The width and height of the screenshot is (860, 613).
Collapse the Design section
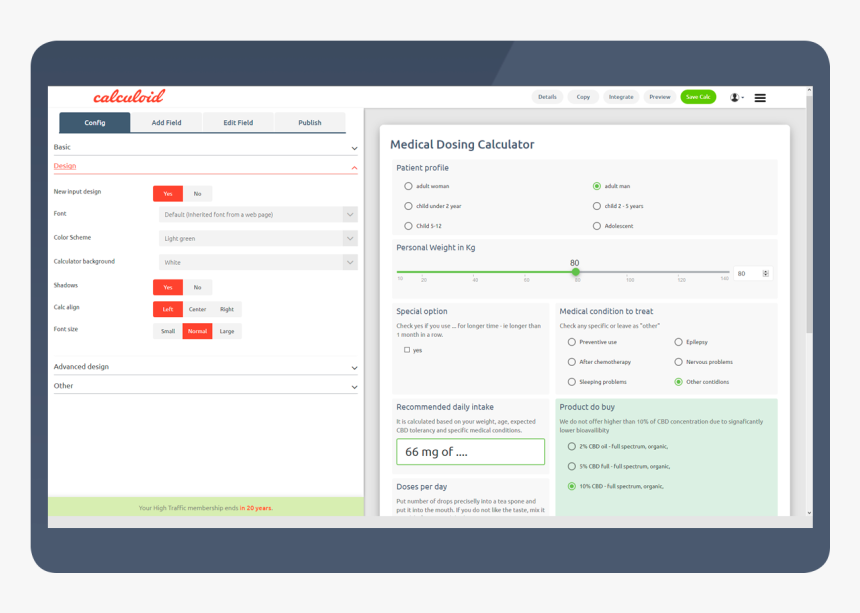(x=205, y=166)
